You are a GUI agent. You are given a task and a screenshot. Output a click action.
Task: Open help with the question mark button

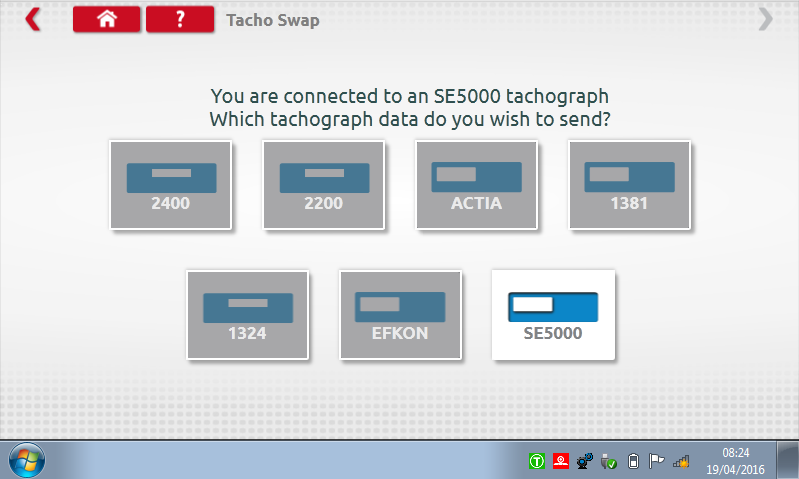point(180,19)
